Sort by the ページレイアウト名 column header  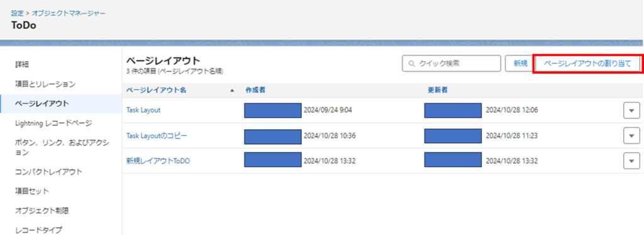pyautogui.click(x=156, y=90)
